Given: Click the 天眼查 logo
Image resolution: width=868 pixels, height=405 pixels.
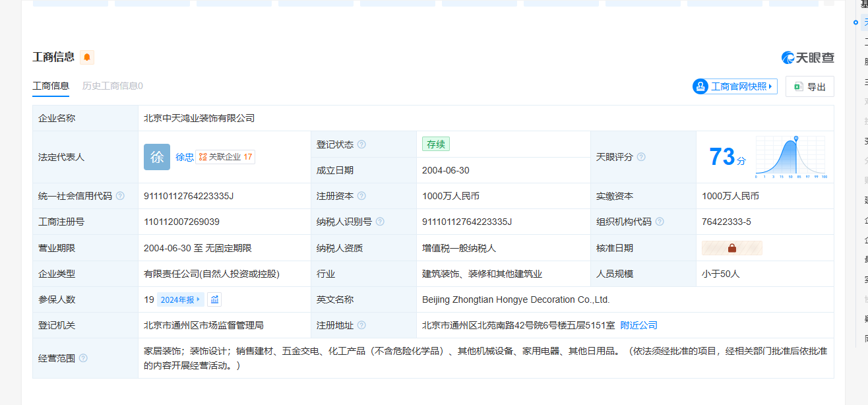Looking at the screenshot, I should pos(808,58).
